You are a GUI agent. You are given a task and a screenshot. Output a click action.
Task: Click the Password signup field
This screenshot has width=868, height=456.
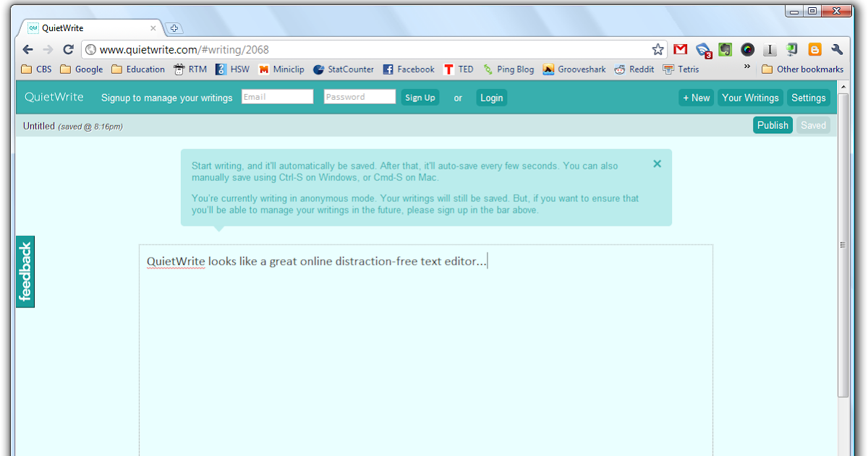359,96
